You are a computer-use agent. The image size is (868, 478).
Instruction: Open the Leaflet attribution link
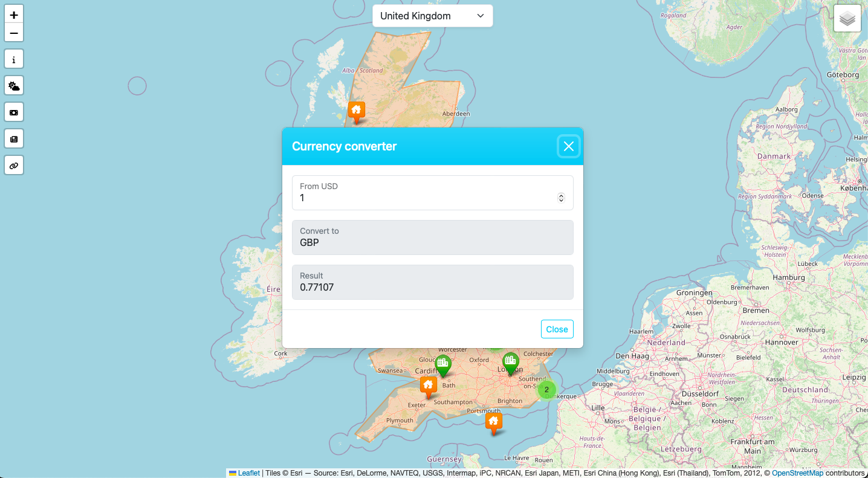248,473
